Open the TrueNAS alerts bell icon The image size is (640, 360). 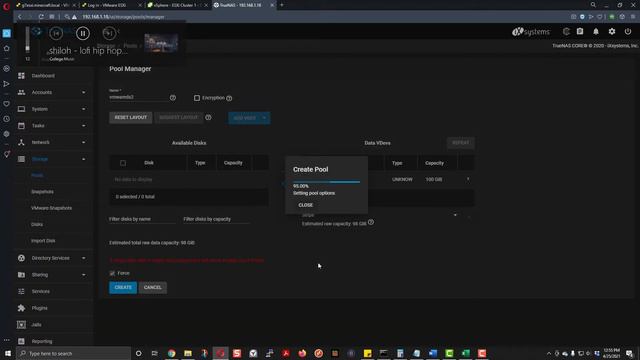596,32
